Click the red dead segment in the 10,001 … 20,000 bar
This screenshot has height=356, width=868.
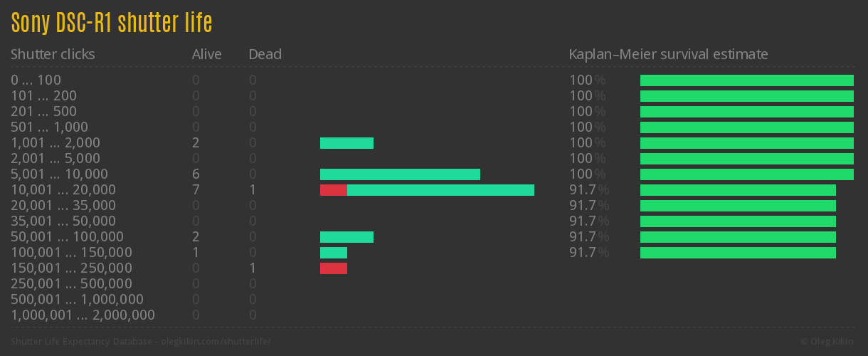(x=333, y=190)
